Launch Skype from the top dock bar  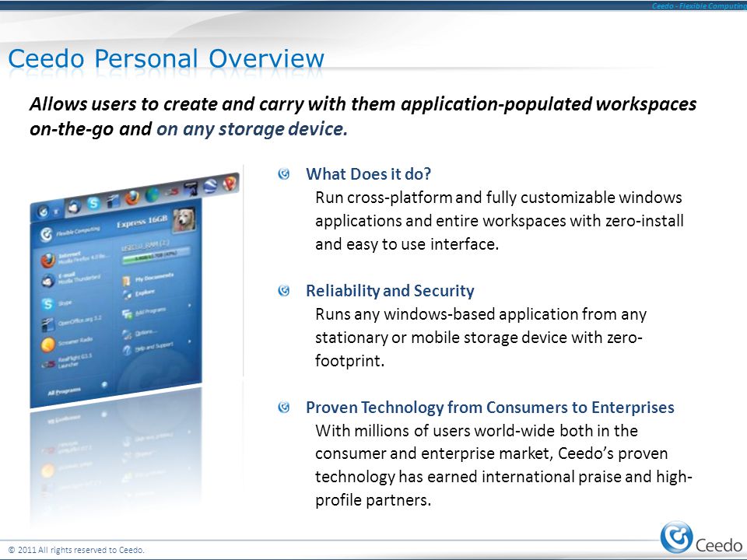tap(93, 203)
